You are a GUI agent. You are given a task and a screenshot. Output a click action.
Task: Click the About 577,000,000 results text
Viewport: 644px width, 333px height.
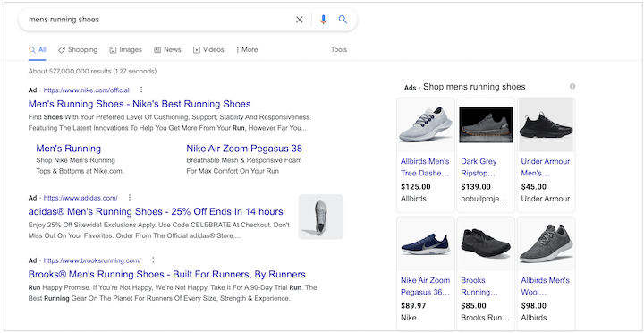point(92,71)
